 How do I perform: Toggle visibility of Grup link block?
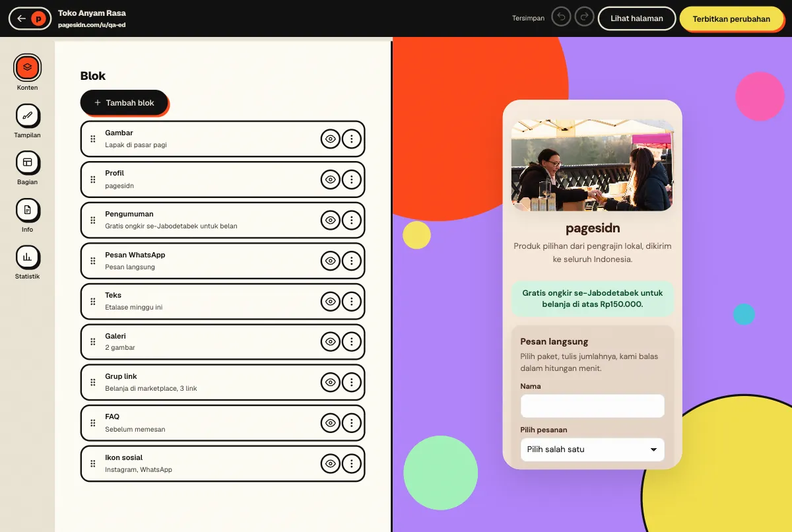coord(331,382)
